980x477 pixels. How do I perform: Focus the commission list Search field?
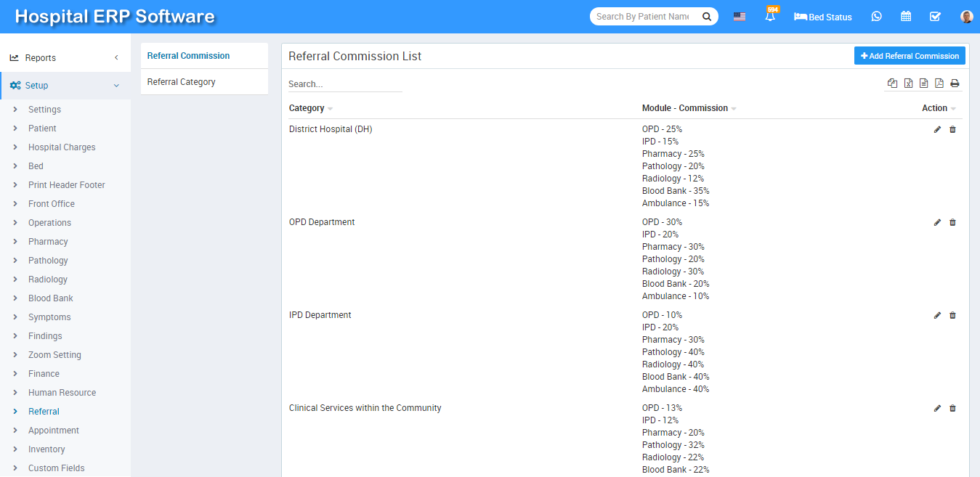pyautogui.click(x=345, y=84)
